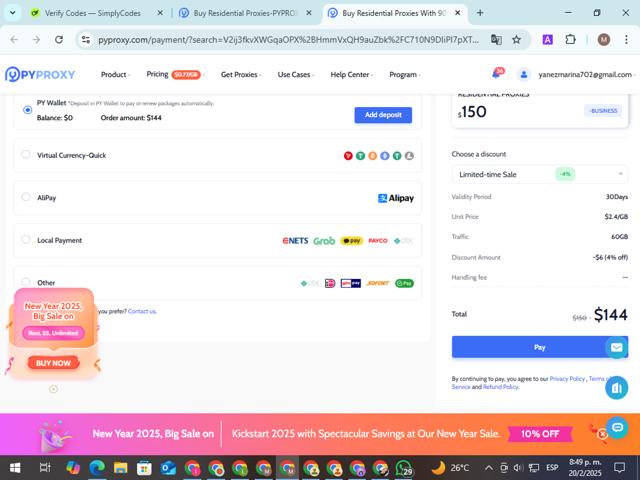Expand the Product menu
The image size is (640, 480).
point(115,75)
